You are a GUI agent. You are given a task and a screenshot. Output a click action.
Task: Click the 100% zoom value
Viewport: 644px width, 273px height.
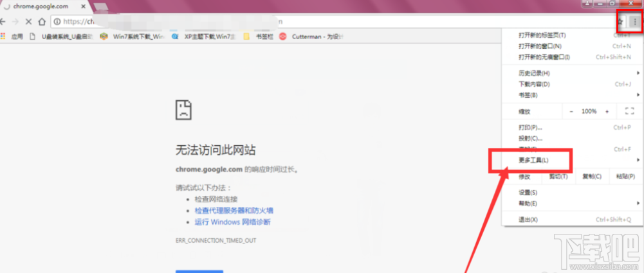click(589, 111)
